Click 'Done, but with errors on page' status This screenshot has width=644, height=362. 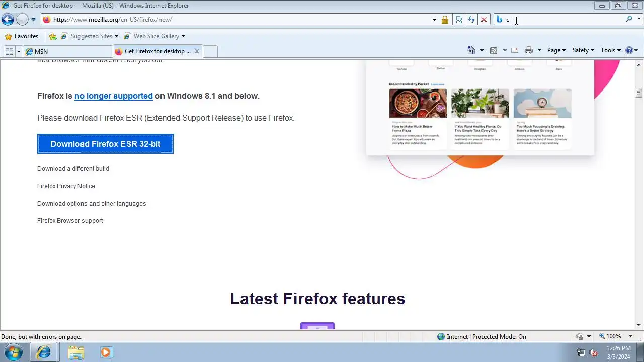41,337
